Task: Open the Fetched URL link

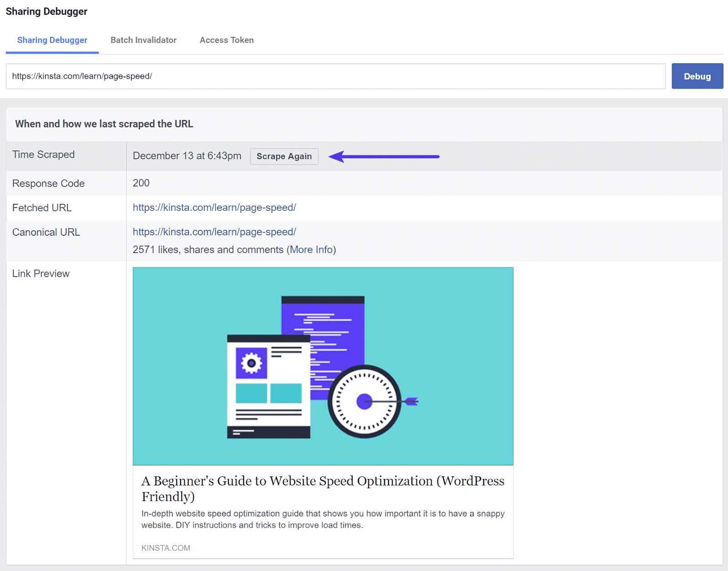Action: (x=214, y=207)
